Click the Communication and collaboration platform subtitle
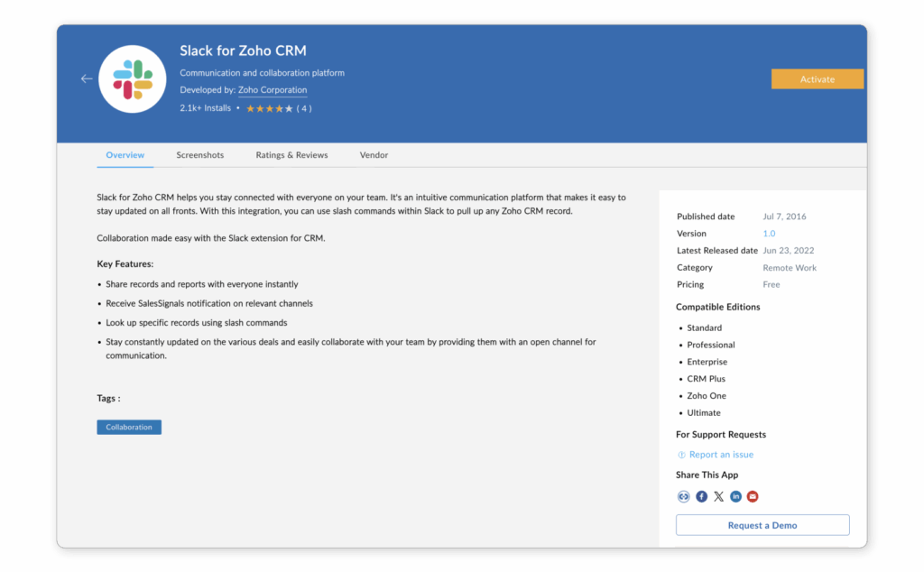 (263, 73)
